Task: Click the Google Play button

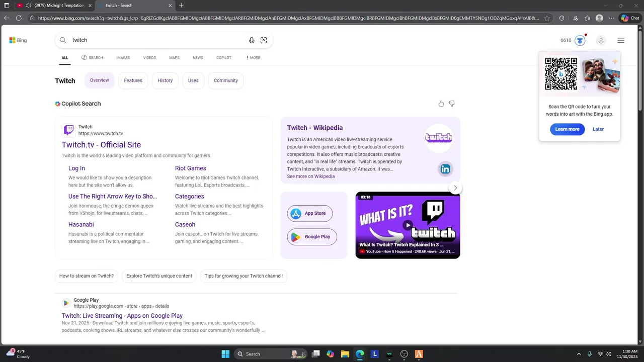Action: coord(312,237)
